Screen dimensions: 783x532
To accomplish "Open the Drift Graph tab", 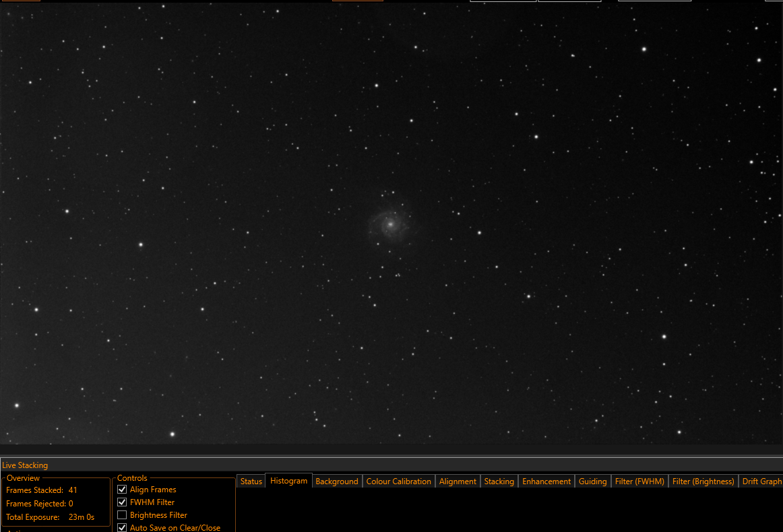I will pyautogui.click(x=761, y=481).
